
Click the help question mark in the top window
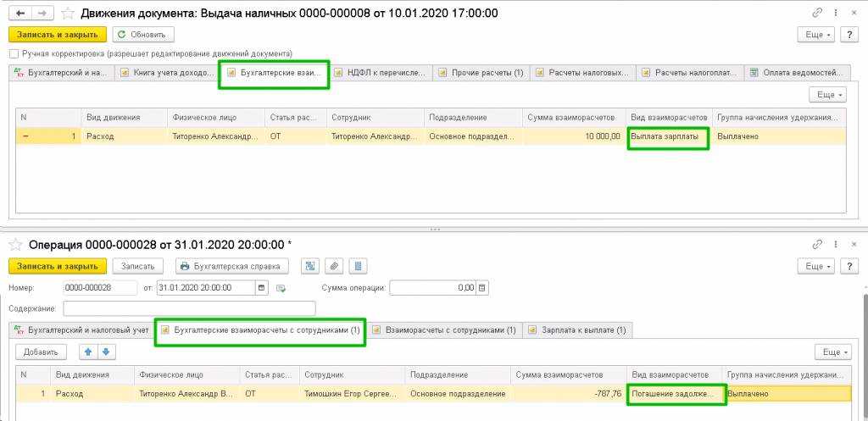(x=849, y=35)
